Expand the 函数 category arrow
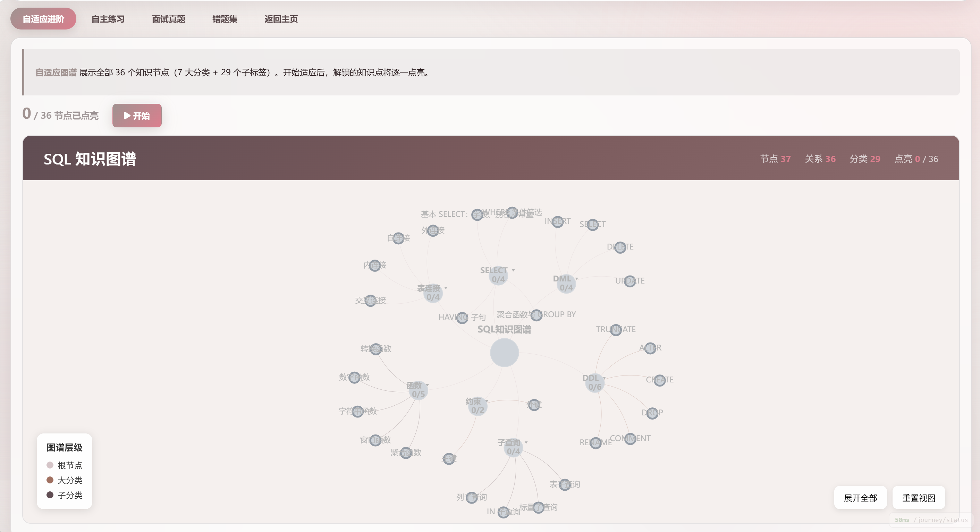Image resolution: width=980 pixels, height=532 pixels. click(x=428, y=386)
